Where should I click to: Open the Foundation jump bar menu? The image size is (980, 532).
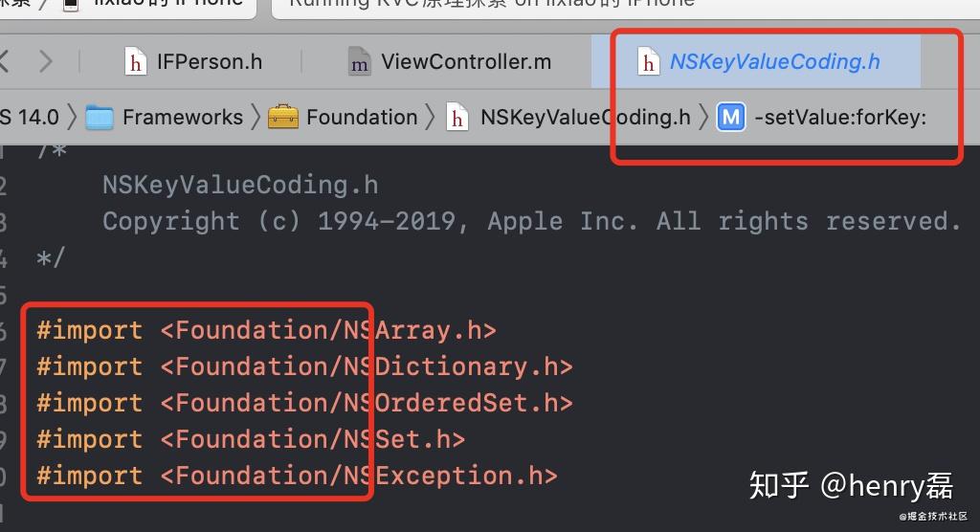coord(361,117)
